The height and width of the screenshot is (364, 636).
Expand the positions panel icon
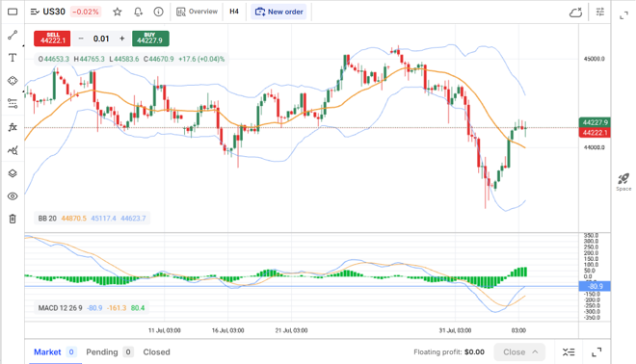coord(596,352)
